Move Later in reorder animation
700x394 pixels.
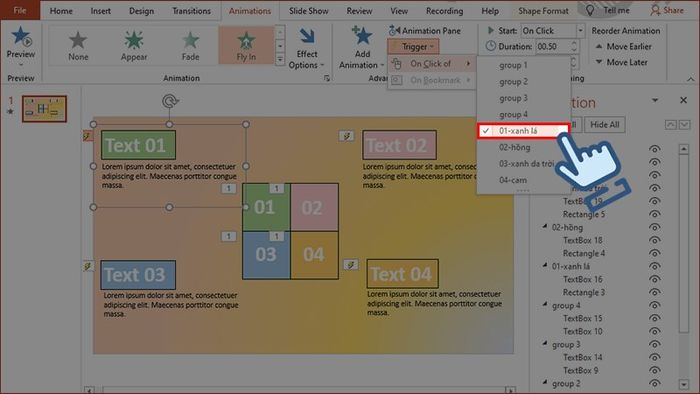(621, 62)
